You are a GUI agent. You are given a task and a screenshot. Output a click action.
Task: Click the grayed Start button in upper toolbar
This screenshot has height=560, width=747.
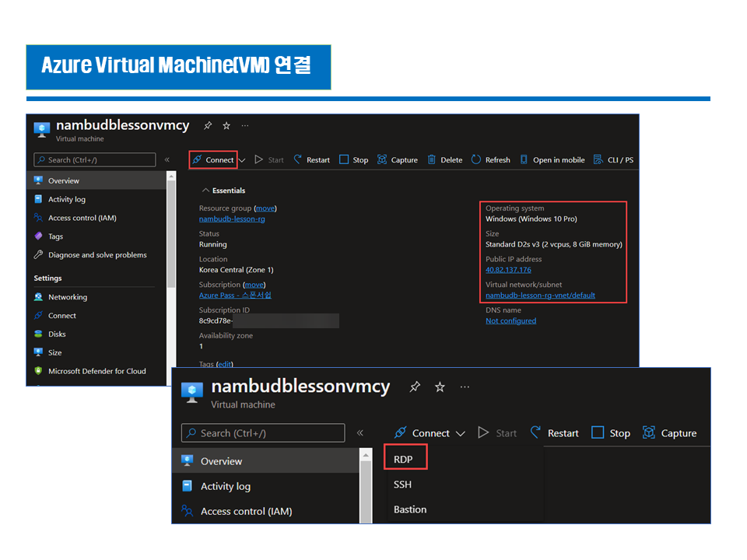pyautogui.click(x=269, y=160)
